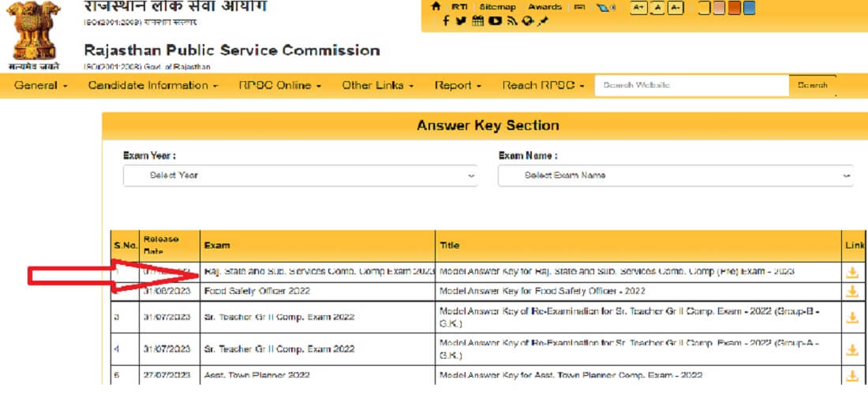Expand the RPSC Online menu
The image size is (868, 413).
pos(280,86)
